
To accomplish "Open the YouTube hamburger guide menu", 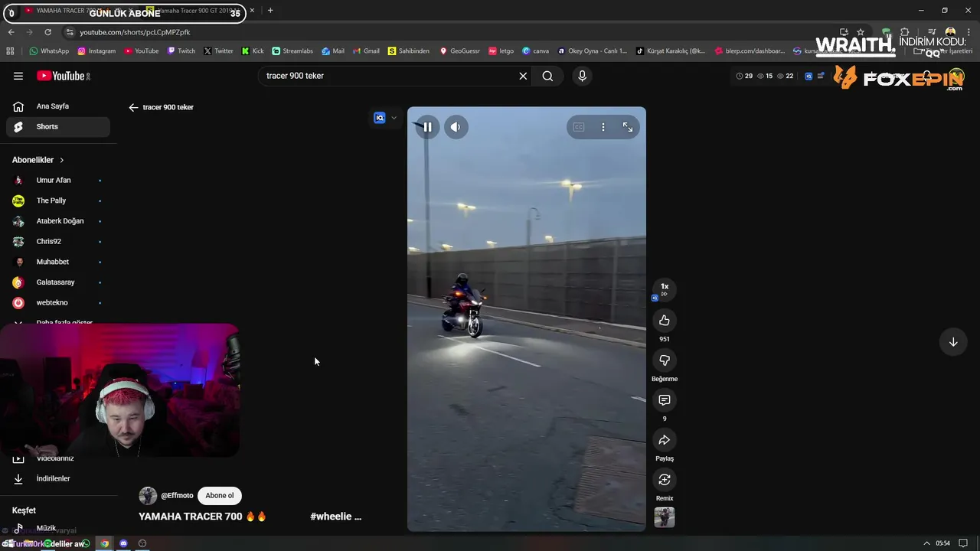I will (18, 76).
